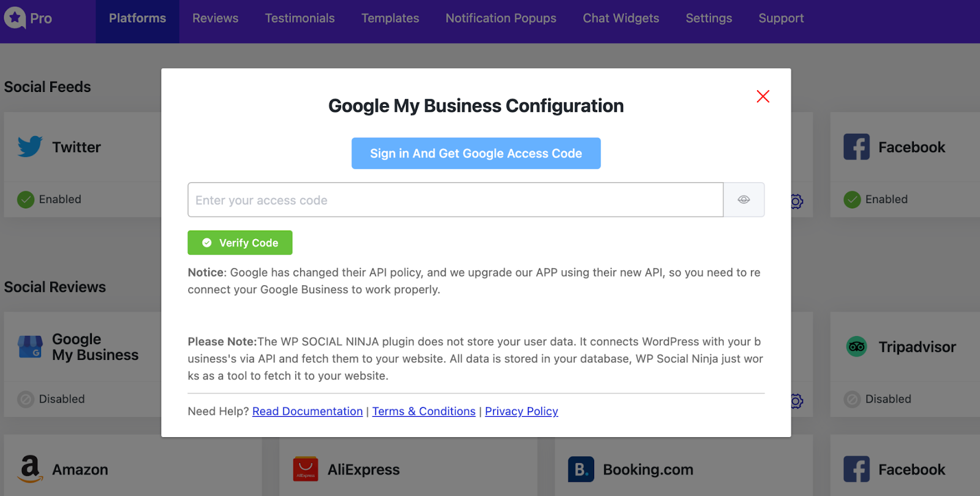This screenshot has height=496, width=980.
Task: Click the Google My Business Configuration title
Action: coord(476,105)
